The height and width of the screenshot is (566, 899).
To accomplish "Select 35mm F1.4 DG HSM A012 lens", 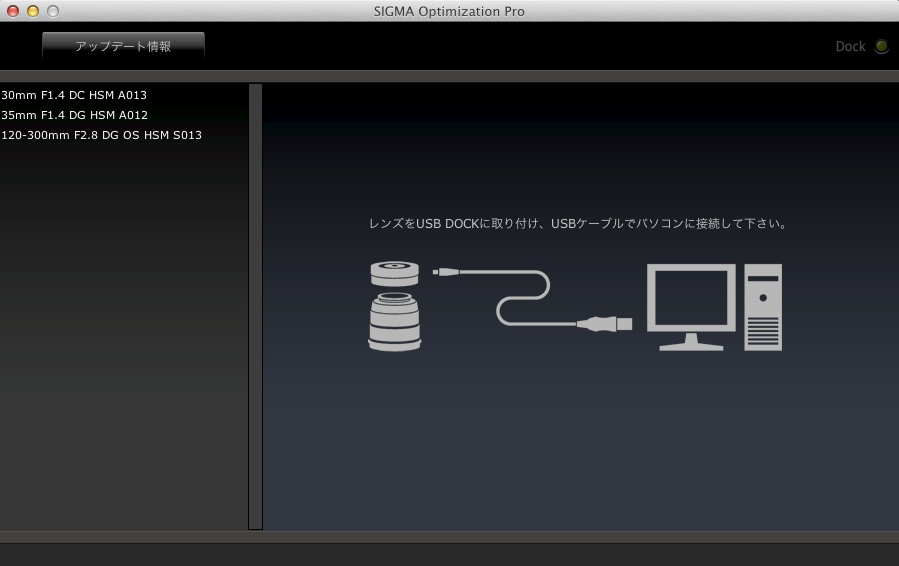I will (x=75, y=115).
